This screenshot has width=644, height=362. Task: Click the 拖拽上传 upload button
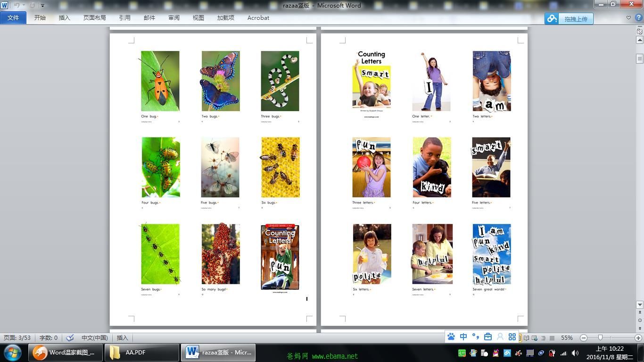[576, 19]
